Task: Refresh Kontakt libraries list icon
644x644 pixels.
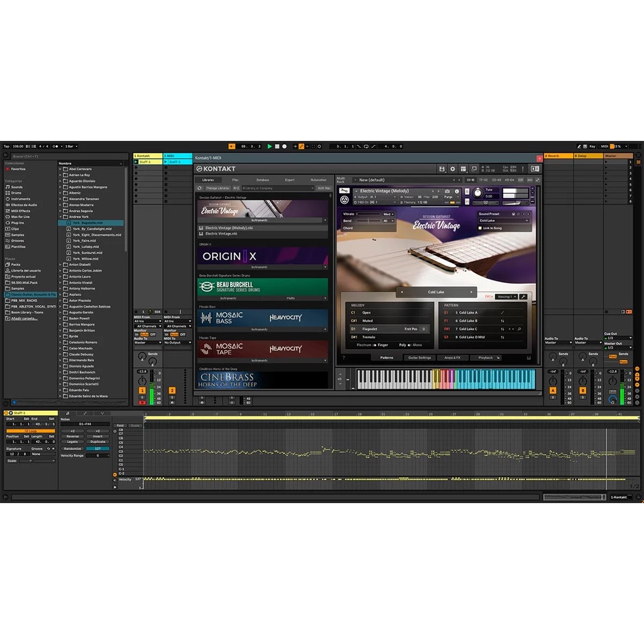Action: pos(199,188)
